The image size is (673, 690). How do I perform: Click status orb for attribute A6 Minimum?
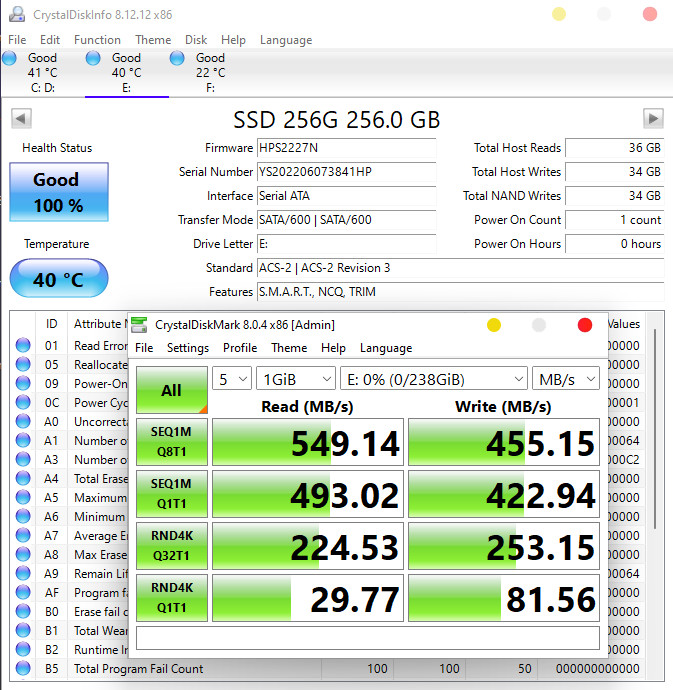click(x=23, y=516)
